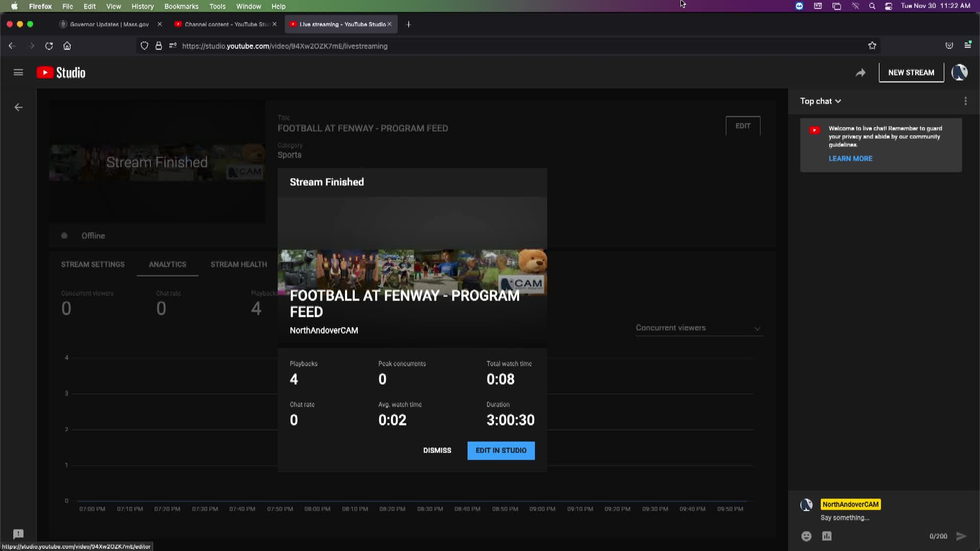Click Edit in Studio button
980x551 pixels.
pos(501,450)
